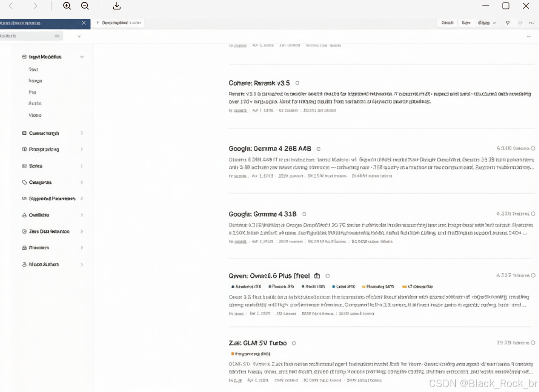Viewport: 539px width, 392px height.
Task: Click the copy icon after the Qwen gift icon
Action: pyautogui.click(x=328, y=276)
